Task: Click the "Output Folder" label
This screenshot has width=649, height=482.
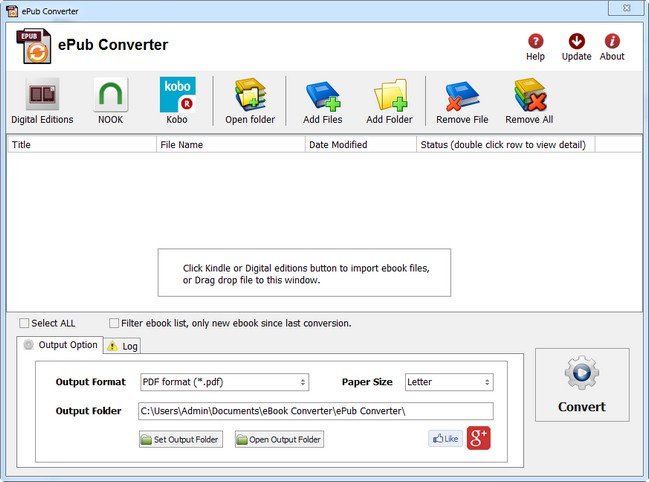Action: tap(89, 411)
